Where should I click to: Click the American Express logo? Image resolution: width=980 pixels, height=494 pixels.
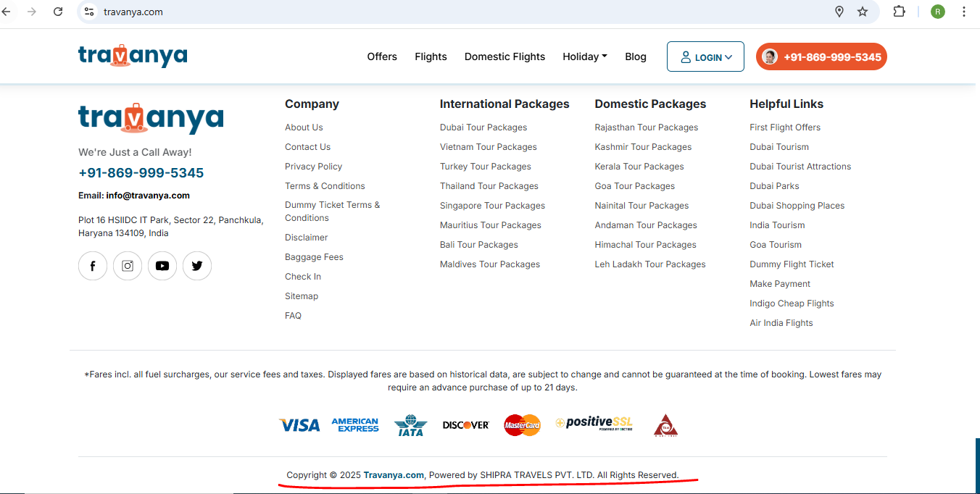coord(355,425)
